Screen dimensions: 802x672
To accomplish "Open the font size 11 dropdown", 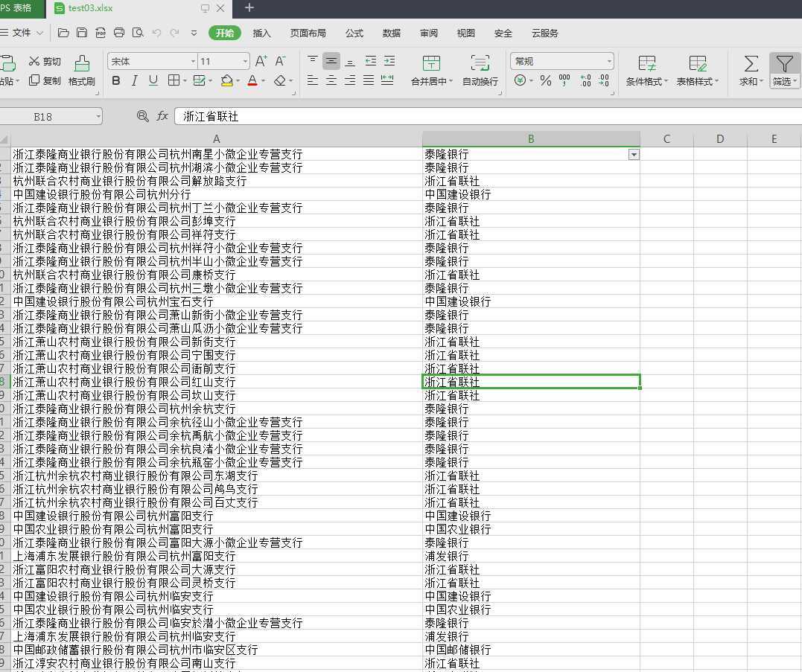I will tap(245, 61).
